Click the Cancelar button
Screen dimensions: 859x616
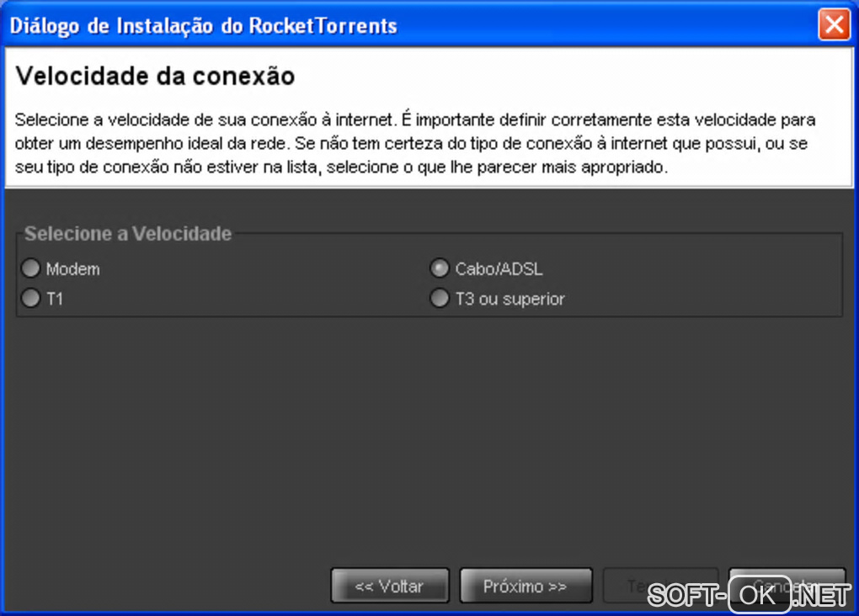click(x=787, y=586)
